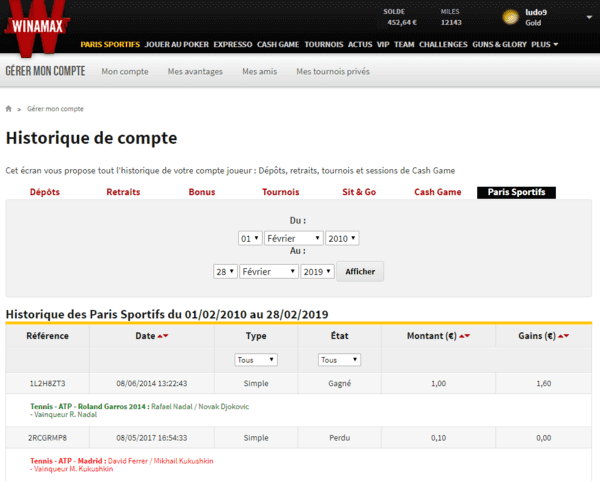Go to Cash Game in top navigation
Image resolution: width=600 pixels, height=481 pixels.
coord(278,44)
